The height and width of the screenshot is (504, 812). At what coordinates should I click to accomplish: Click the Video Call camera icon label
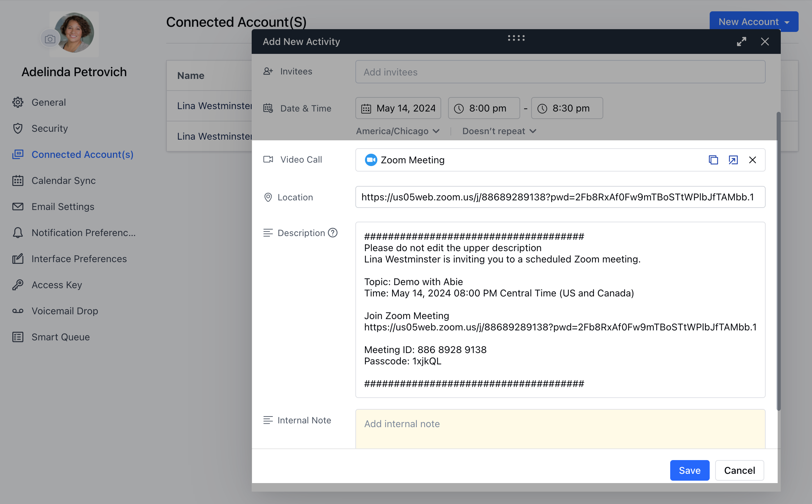(x=268, y=160)
